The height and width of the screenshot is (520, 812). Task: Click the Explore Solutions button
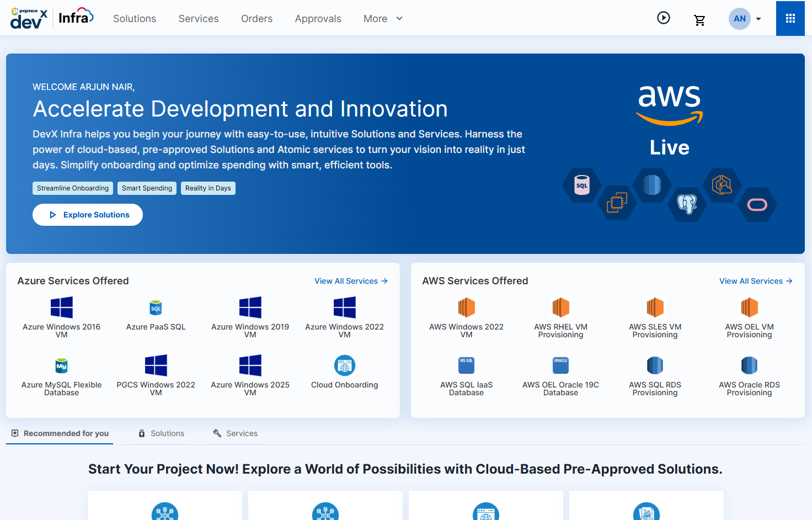(88, 215)
